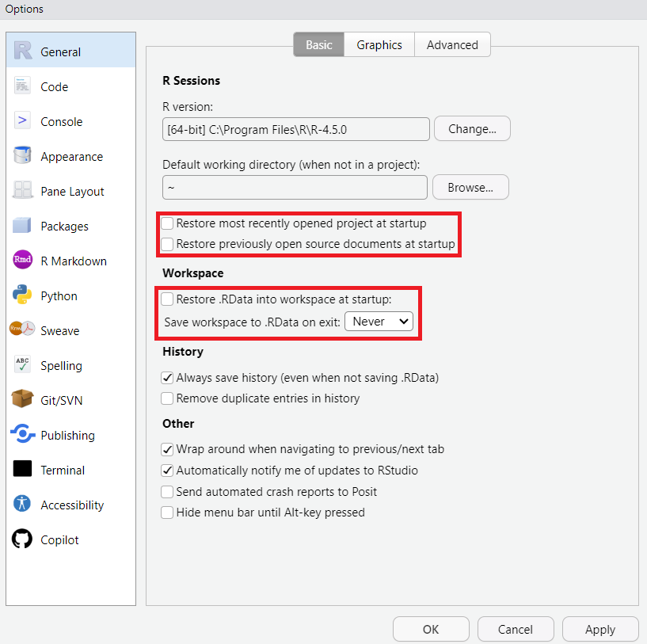Browse for a default working directory
The width and height of the screenshot is (647, 644).
(x=470, y=187)
